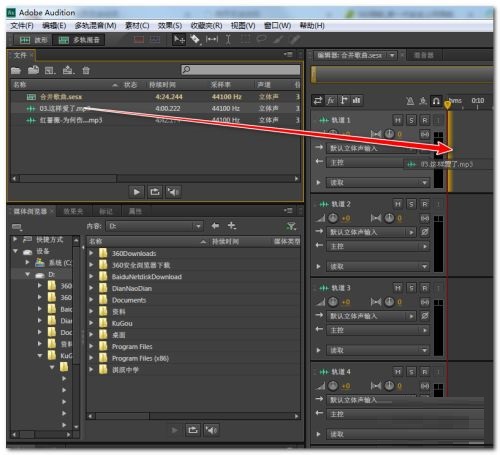Click Track 2 pan knob

coord(389,218)
